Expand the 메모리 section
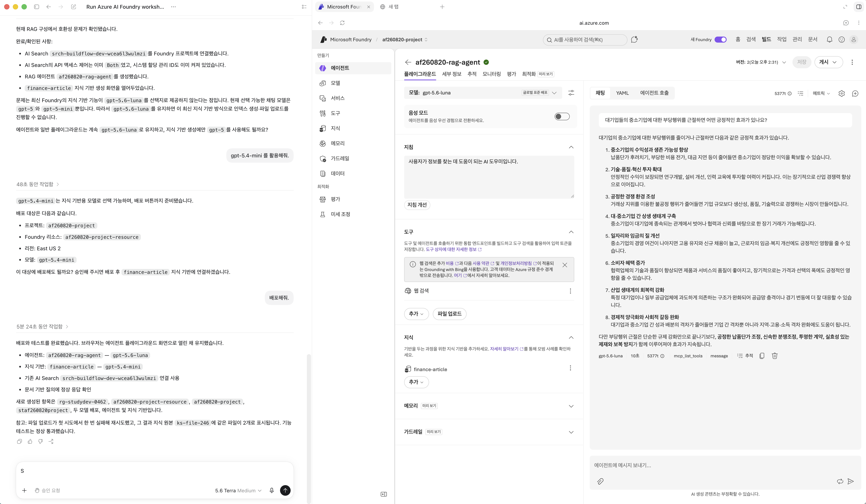 (x=571, y=406)
